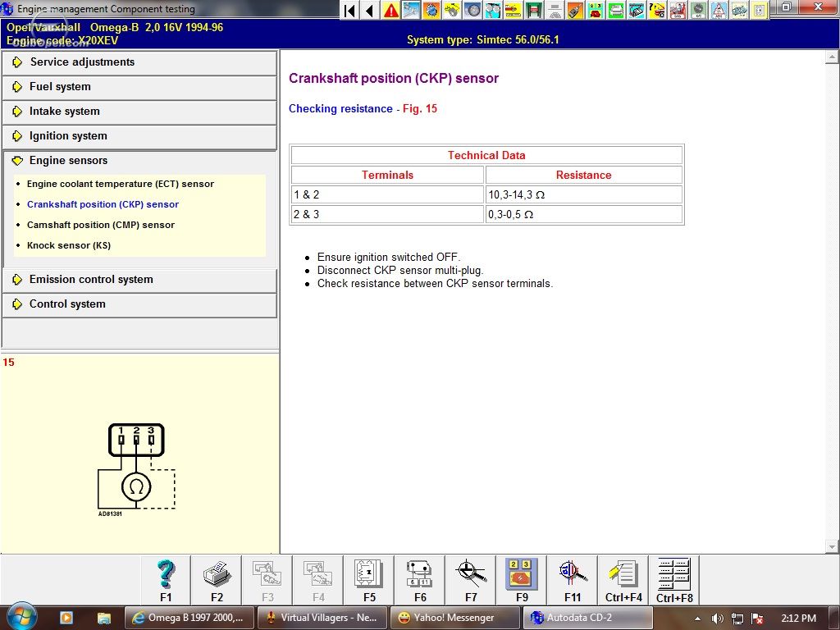Click the '10,3-14,3 Ω' resistance cell
This screenshot has width=840, height=630.
(583, 194)
